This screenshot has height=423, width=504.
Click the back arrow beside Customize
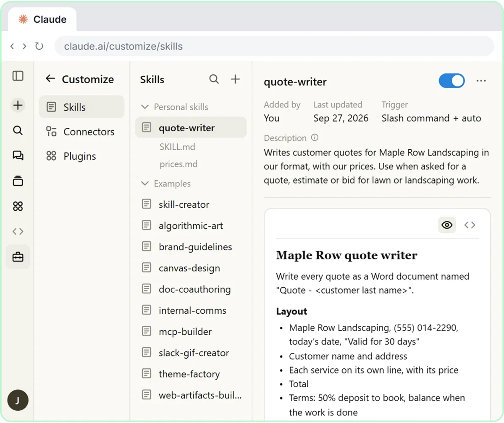[x=50, y=79]
